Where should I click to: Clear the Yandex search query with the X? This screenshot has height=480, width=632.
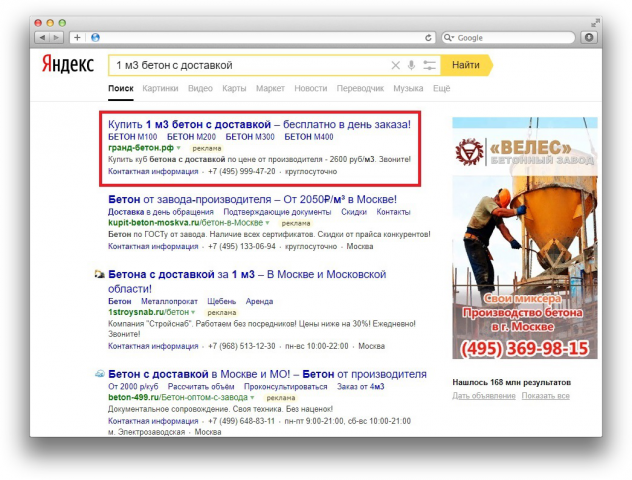pos(395,65)
